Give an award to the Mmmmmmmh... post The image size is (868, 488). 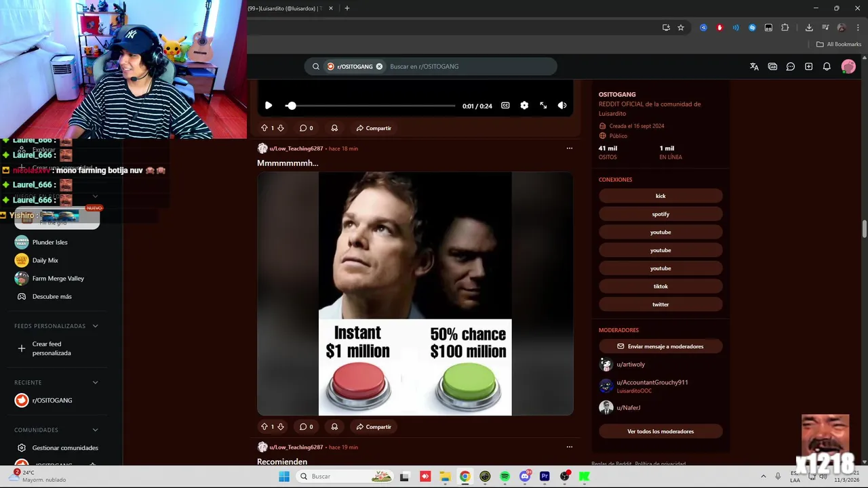tap(334, 427)
